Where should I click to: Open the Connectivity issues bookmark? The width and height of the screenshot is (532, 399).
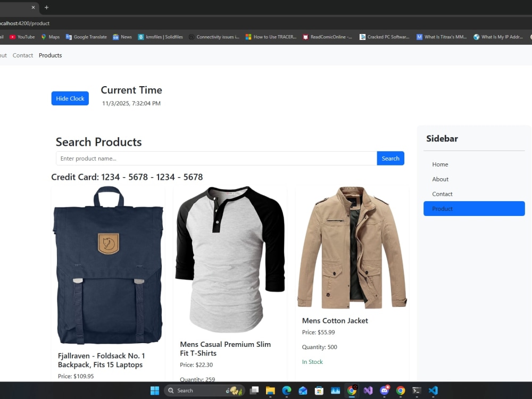[214, 37]
